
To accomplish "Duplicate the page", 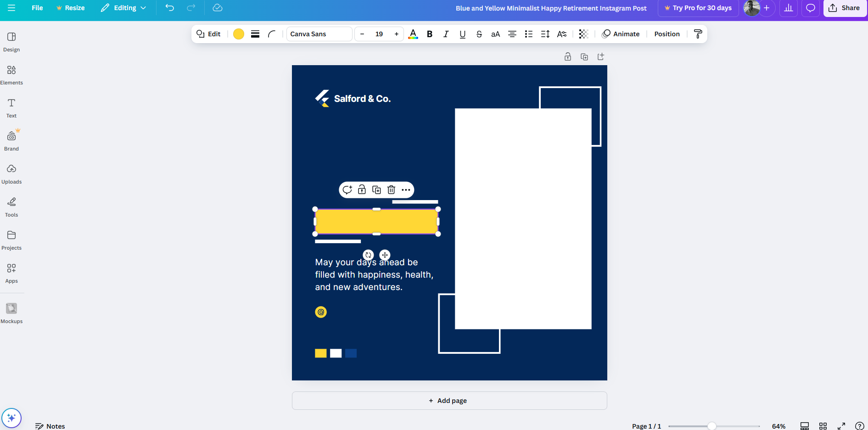I will point(584,56).
